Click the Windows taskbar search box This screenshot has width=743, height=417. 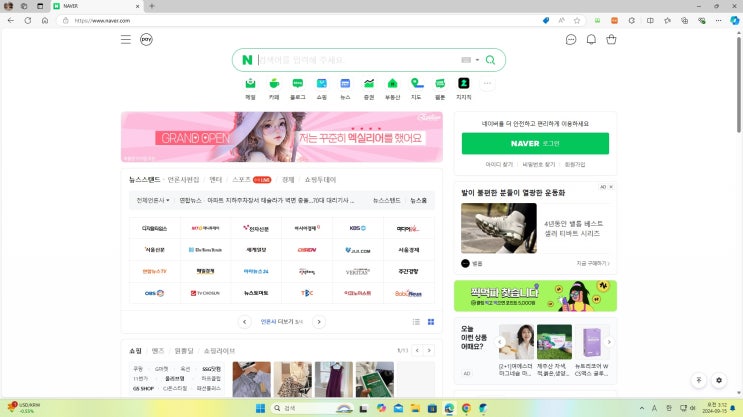click(x=313, y=408)
